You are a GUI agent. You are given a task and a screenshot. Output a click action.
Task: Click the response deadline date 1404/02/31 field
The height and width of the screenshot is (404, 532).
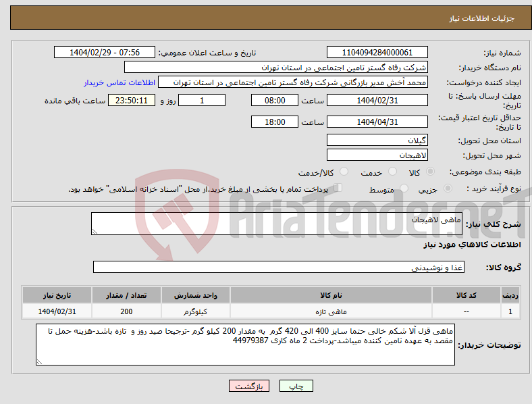click(377, 101)
